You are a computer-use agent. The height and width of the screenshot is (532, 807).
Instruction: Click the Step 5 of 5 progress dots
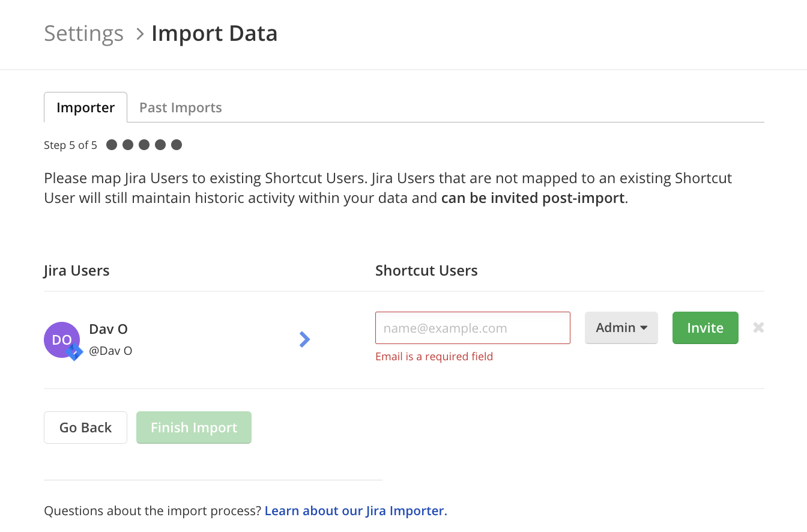click(x=144, y=145)
